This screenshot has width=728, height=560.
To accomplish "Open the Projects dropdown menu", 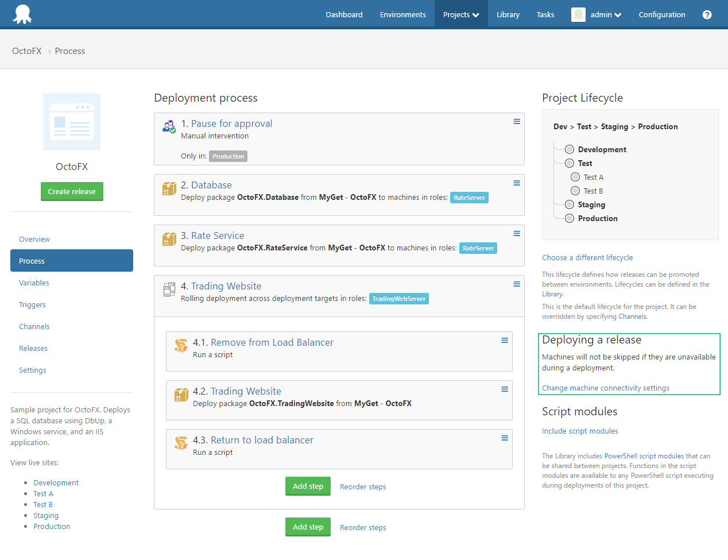I will point(460,14).
